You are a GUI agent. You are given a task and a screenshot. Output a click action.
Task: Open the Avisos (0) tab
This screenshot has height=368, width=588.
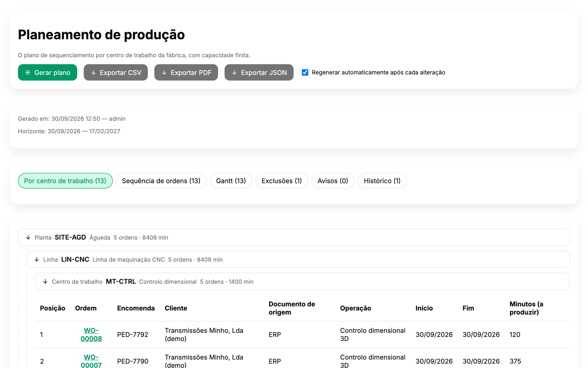333,181
